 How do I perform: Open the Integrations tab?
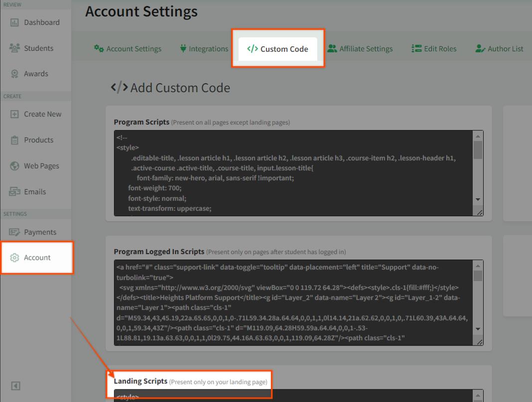[204, 49]
